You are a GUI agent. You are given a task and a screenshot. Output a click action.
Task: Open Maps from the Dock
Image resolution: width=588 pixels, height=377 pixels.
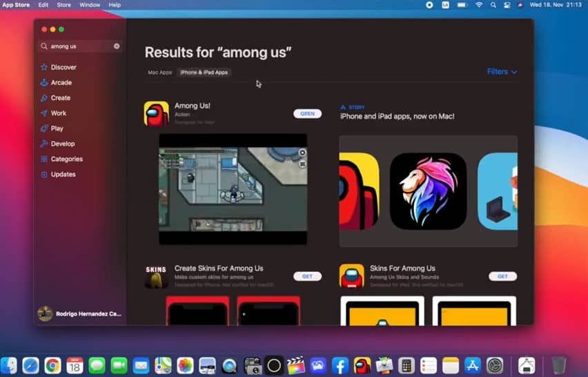[163, 365]
